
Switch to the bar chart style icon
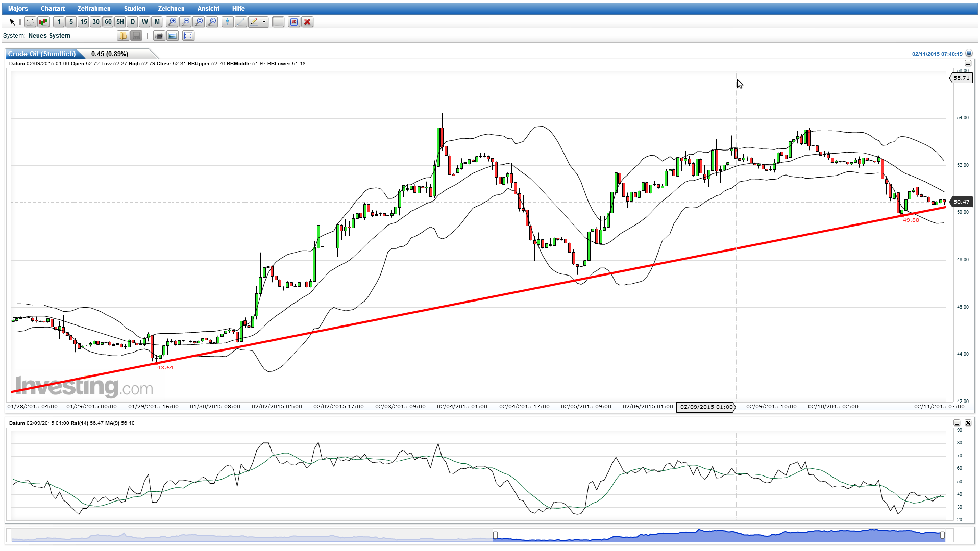click(29, 22)
